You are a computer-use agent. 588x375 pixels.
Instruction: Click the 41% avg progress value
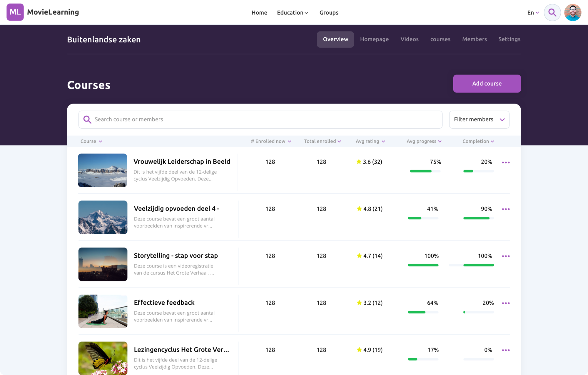pos(432,209)
